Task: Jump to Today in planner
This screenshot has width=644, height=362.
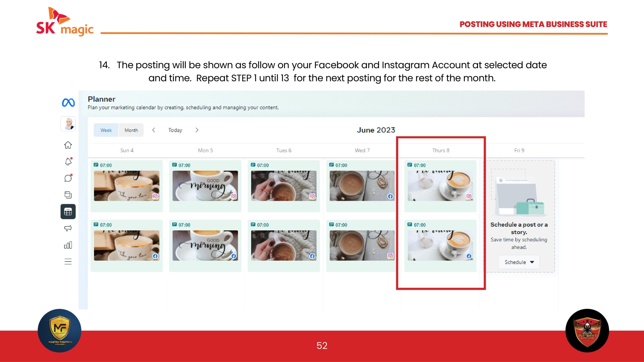Action: click(175, 130)
